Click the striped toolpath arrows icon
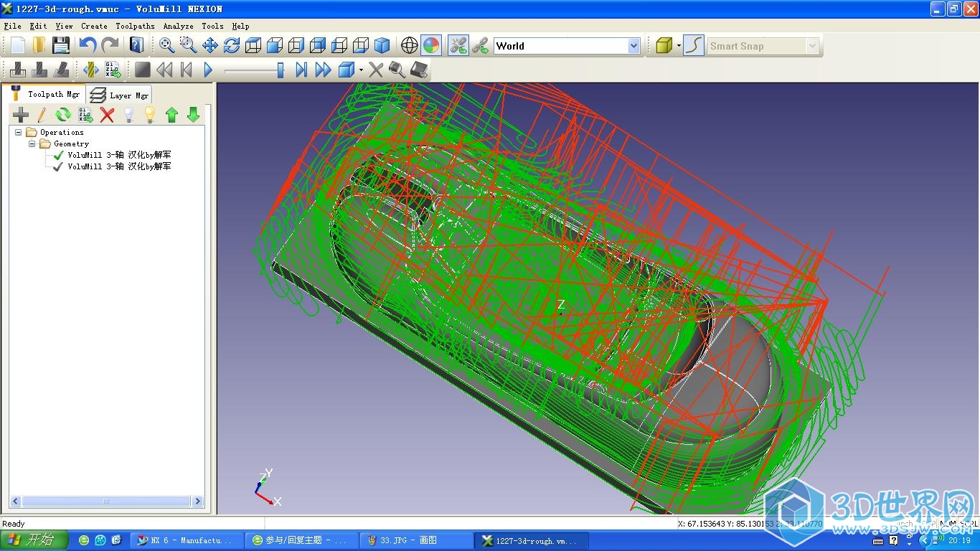980x551 pixels. (x=91, y=70)
